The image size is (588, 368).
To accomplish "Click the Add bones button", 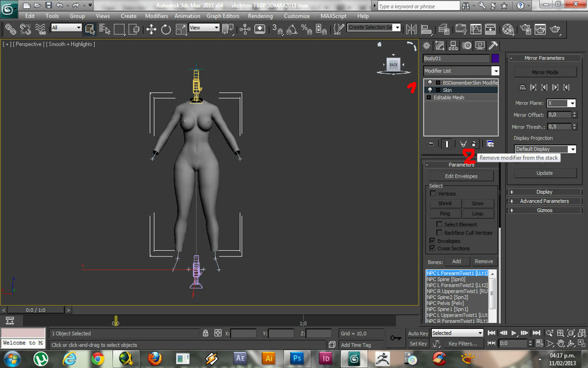I will click(457, 262).
